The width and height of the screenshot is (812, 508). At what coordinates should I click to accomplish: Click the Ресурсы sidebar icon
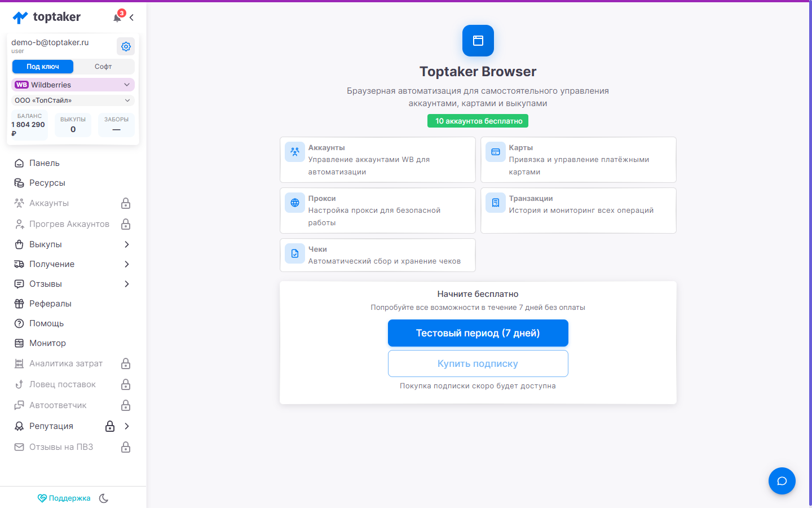[x=19, y=183]
